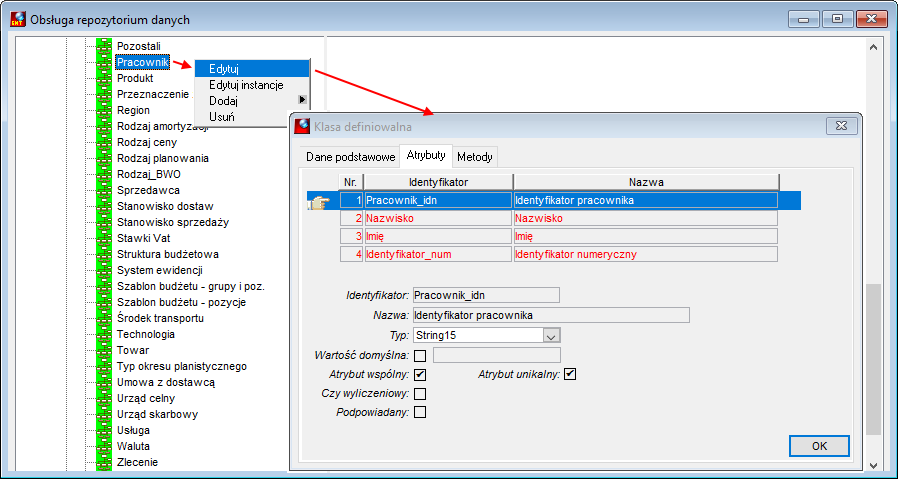Screen dimensions: 898x480
Task: Select Pracownik in the class tree
Action: pyautogui.click(x=142, y=62)
